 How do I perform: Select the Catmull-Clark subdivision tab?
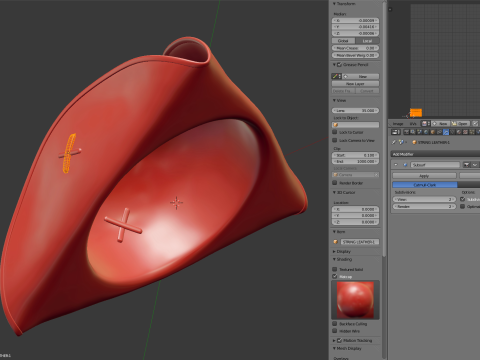tap(425, 185)
